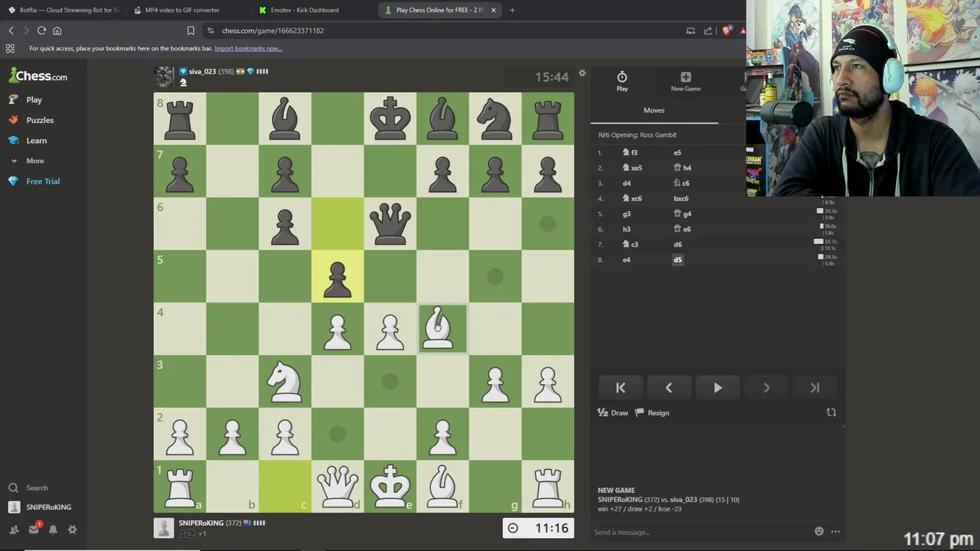Reload the page
Image resolution: width=980 pixels, height=551 pixels.
[41, 31]
